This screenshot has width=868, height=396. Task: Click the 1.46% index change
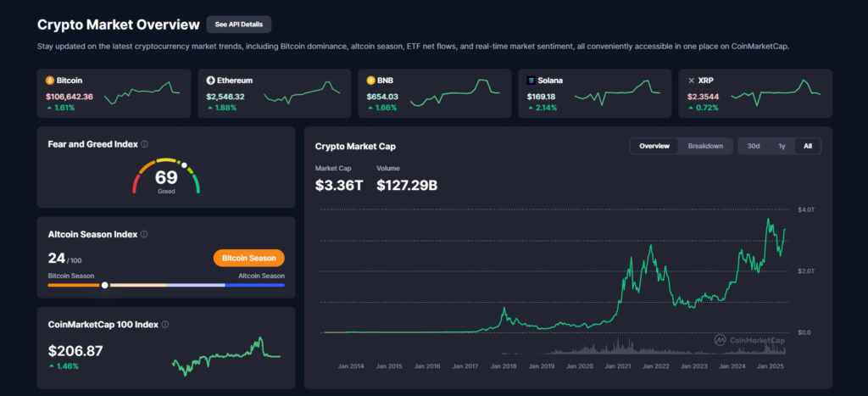(x=64, y=366)
